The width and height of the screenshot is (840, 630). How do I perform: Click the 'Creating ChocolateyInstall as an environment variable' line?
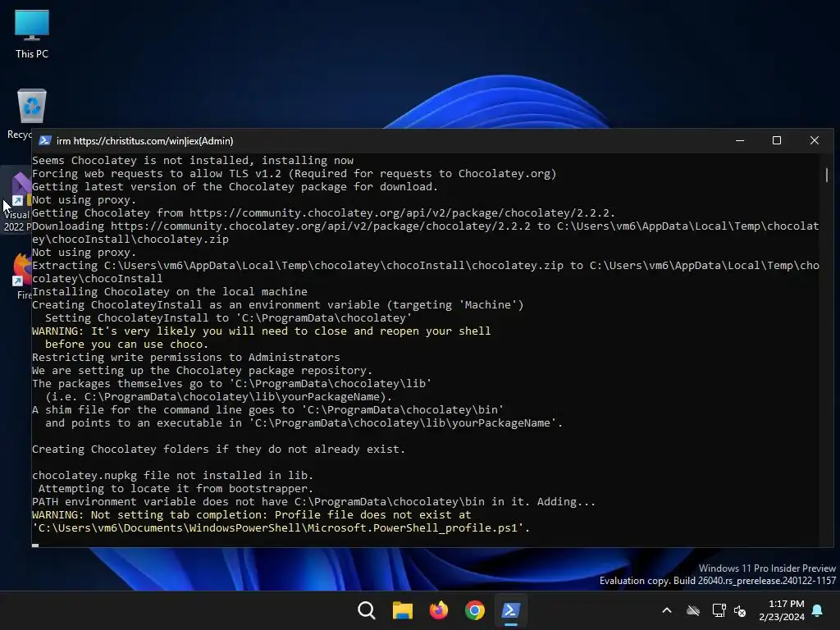pos(278,305)
